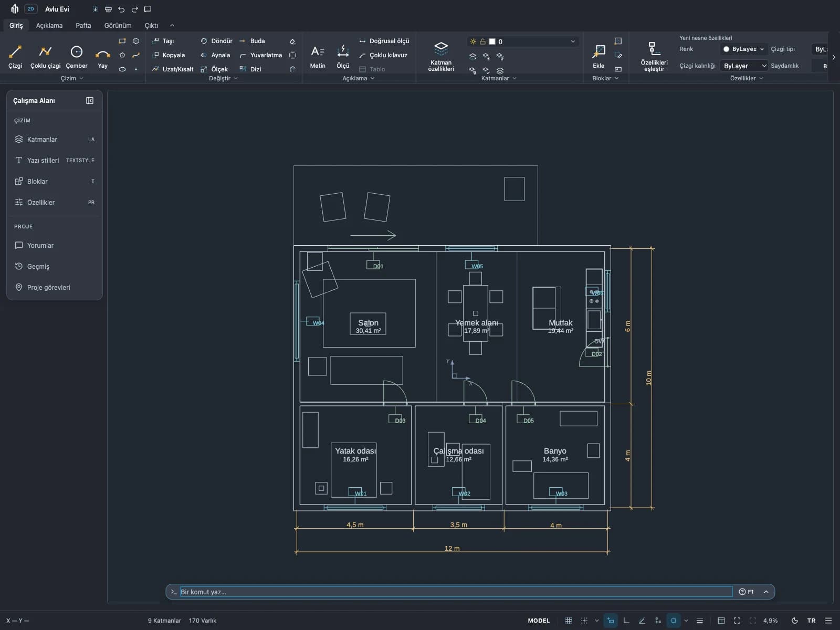
Task: Toggle dark mode moon icon
Action: tap(795, 621)
